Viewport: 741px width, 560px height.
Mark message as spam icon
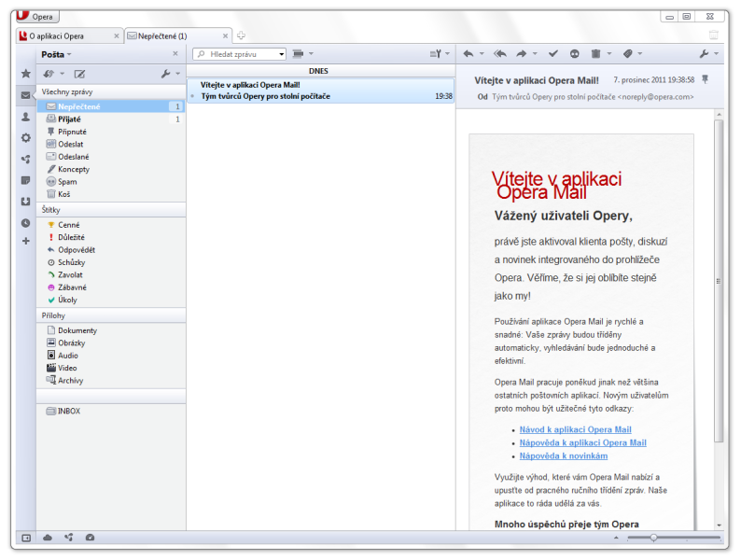pyautogui.click(x=575, y=54)
